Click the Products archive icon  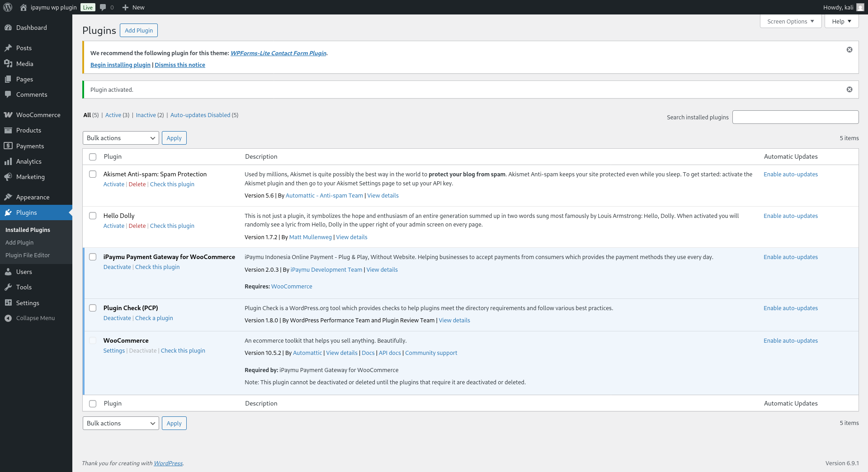(x=8, y=130)
